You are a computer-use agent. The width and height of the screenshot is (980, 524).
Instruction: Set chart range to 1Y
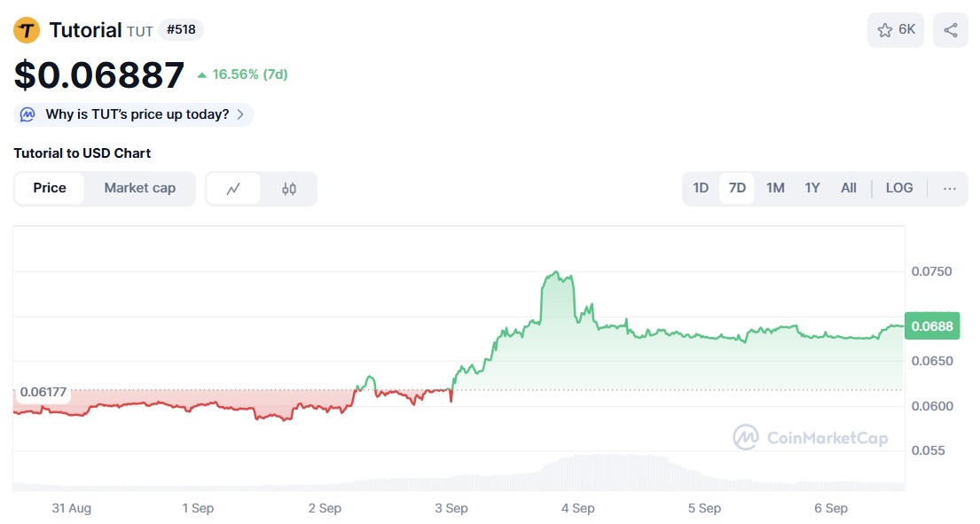811,188
